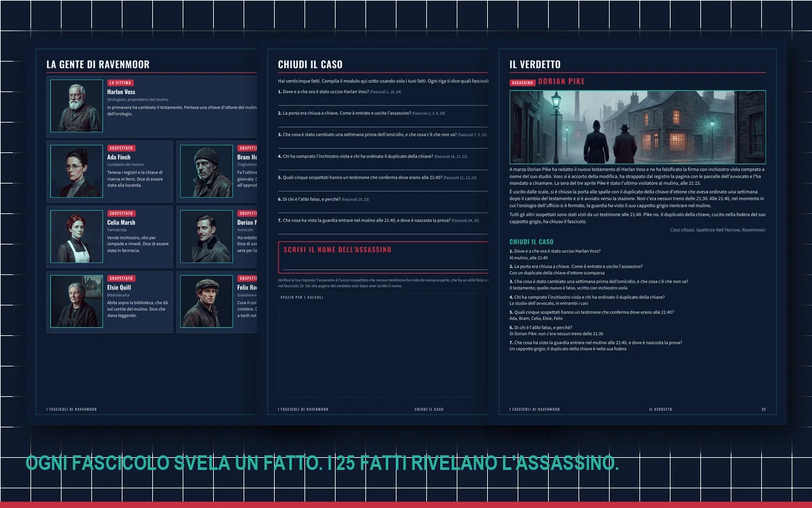
Task: Click the middle page's "CHIUDI IL CASO" title
Action: (x=310, y=64)
